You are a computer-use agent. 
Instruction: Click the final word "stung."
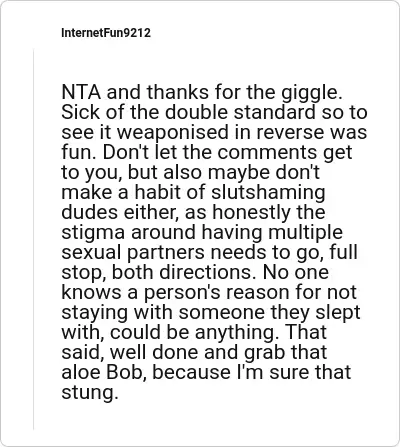click(x=90, y=393)
